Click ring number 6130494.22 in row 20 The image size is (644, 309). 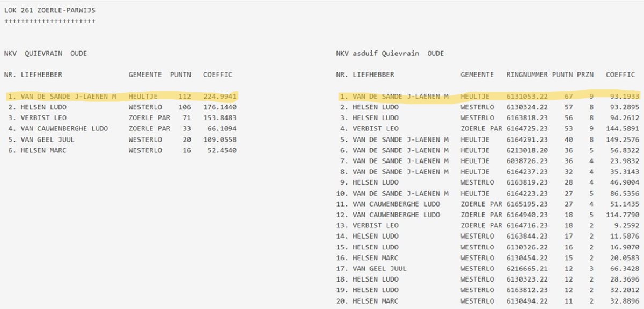527,300
